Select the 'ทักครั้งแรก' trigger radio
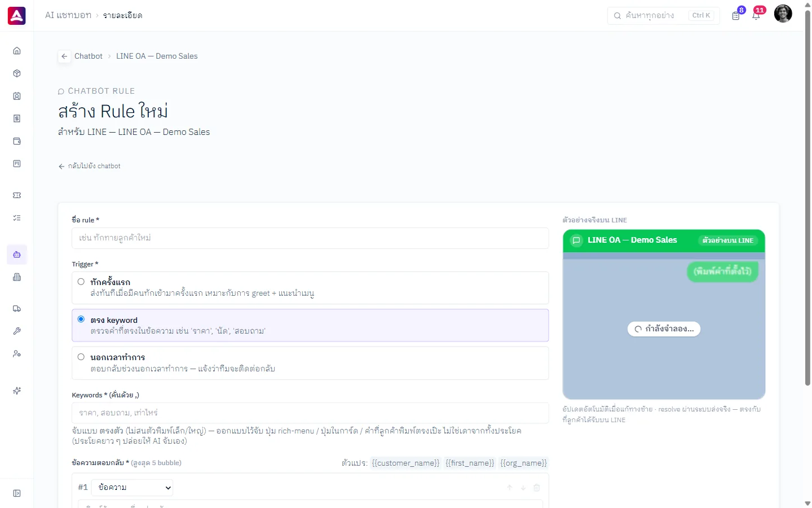The image size is (812, 508). point(81,282)
